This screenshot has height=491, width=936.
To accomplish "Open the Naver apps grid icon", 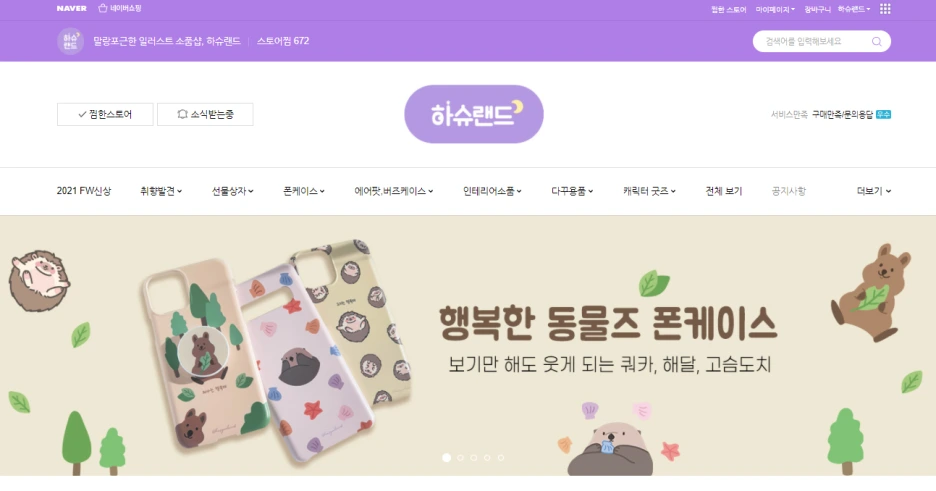I will (x=885, y=8).
